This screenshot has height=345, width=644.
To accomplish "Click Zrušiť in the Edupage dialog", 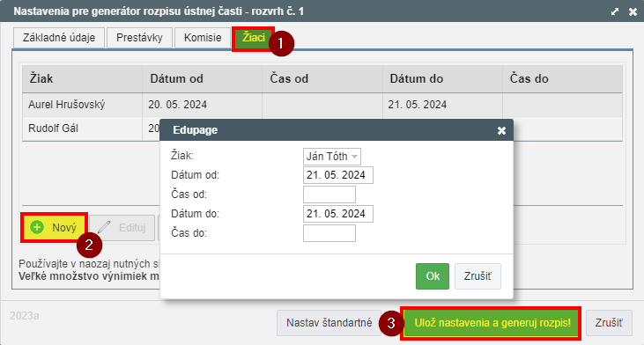I will [477, 276].
